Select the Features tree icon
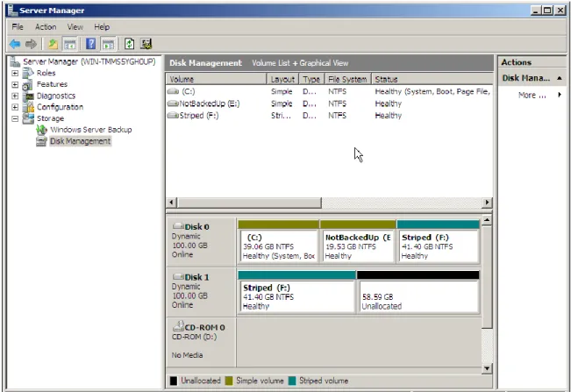The width and height of the screenshot is (571, 392). (28, 85)
